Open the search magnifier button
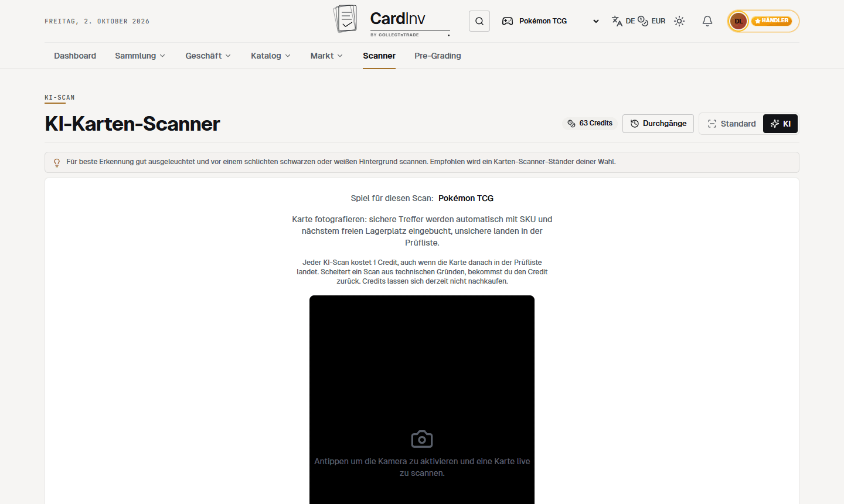 (x=479, y=21)
